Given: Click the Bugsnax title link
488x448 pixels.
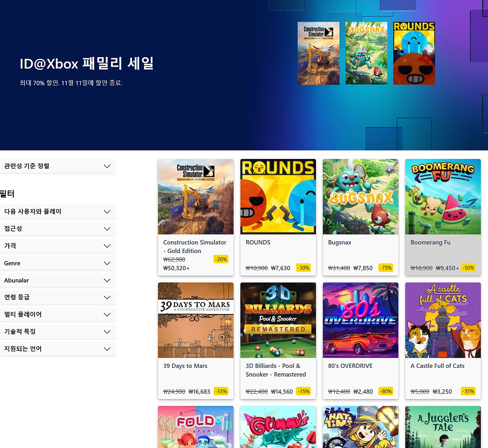Looking at the screenshot, I should click(339, 242).
